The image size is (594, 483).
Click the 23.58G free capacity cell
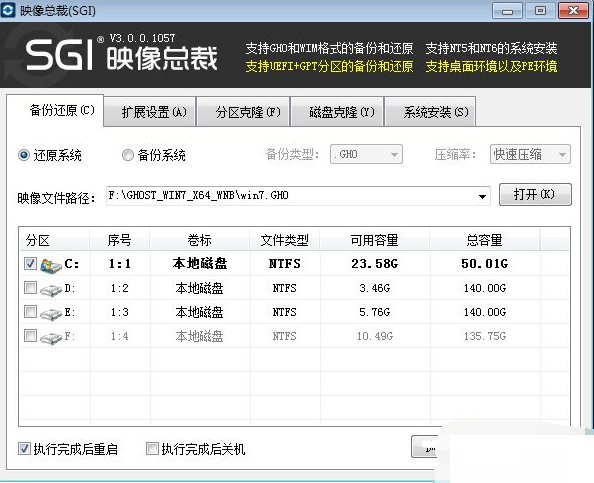click(x=375, y=264)
